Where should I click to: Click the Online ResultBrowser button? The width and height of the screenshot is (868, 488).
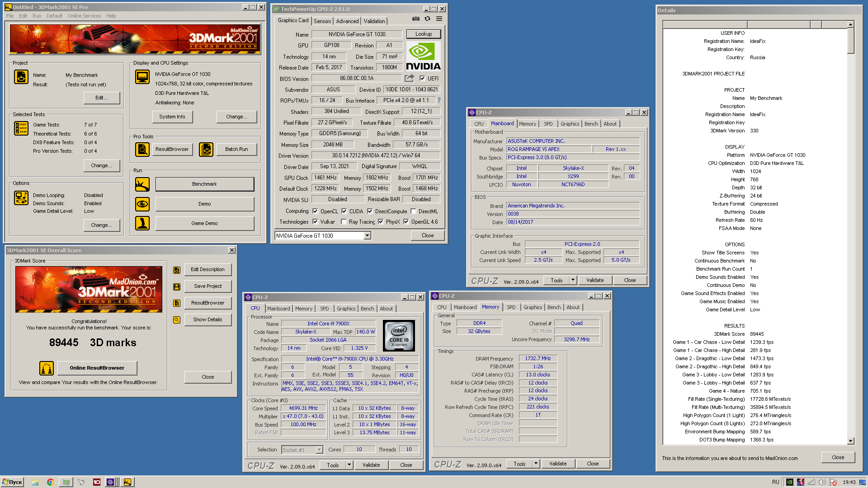click(97, 368)
